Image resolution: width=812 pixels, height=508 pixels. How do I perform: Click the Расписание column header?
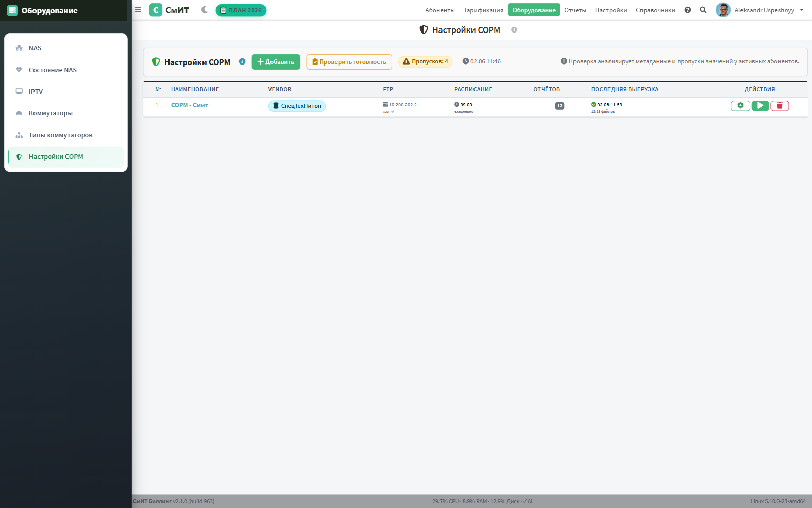(473, 89)
